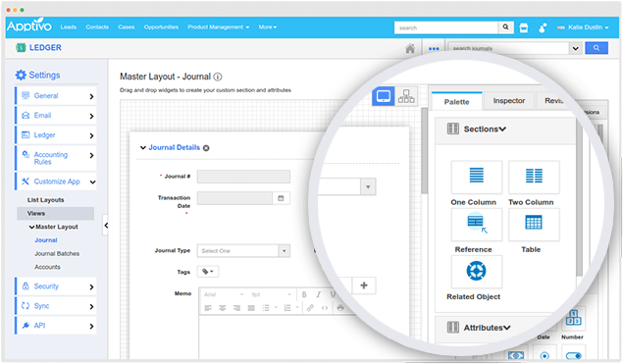Collapse the left sidebar arrow

click(106, 226)
